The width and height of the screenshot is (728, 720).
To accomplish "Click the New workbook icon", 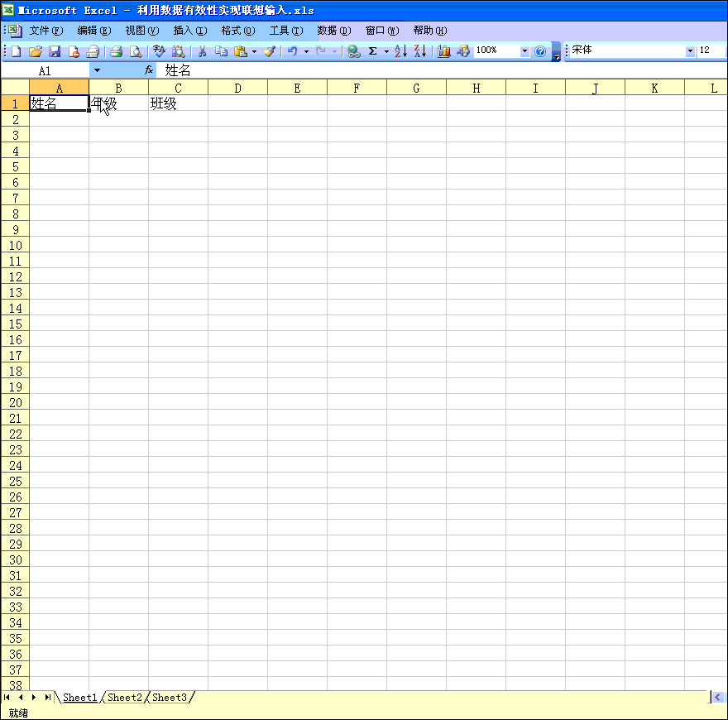I will click(x=16, y=51).
